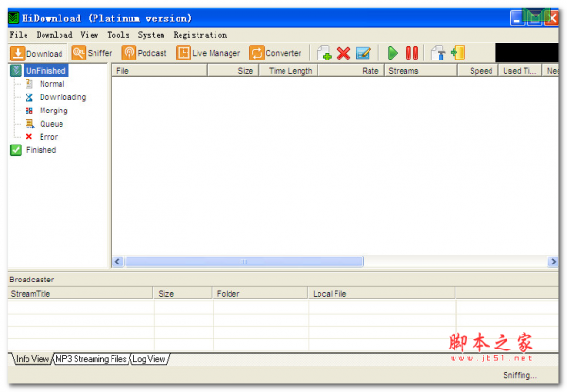Click Broadcaster Size column header
Viewport: 567px width, 392px height.
(182, 294)
